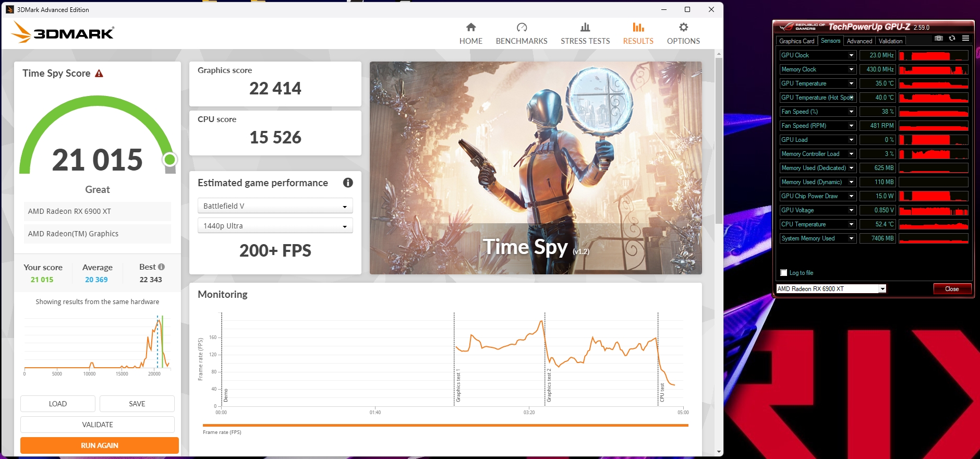Go to the STRESS TESTS section label

click(585, 41)
